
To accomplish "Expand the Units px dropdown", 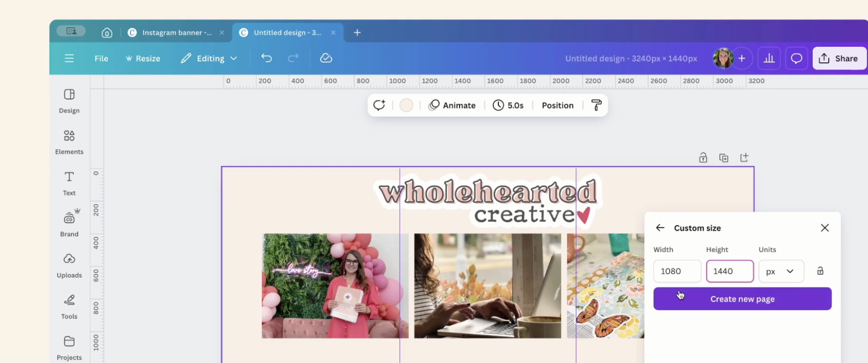I will click(781, 271).
